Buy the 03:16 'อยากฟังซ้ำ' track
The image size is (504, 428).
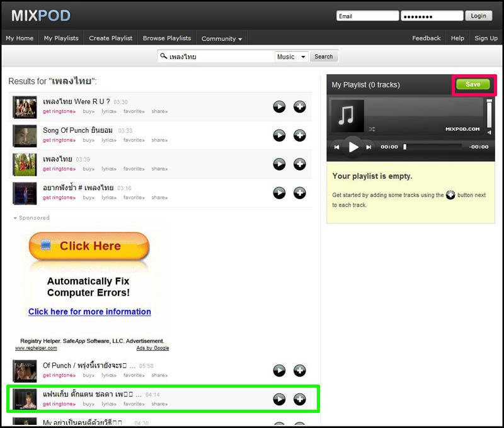[88, 198]
